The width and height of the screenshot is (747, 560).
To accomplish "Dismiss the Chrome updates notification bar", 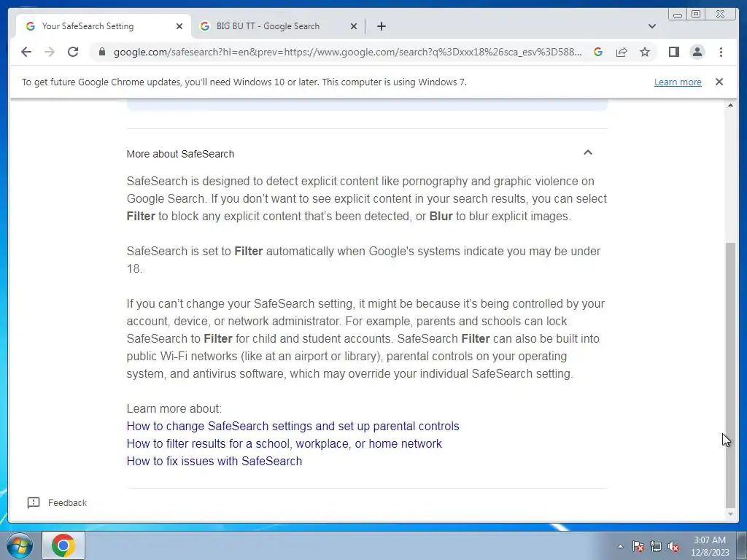I will 719,82.
